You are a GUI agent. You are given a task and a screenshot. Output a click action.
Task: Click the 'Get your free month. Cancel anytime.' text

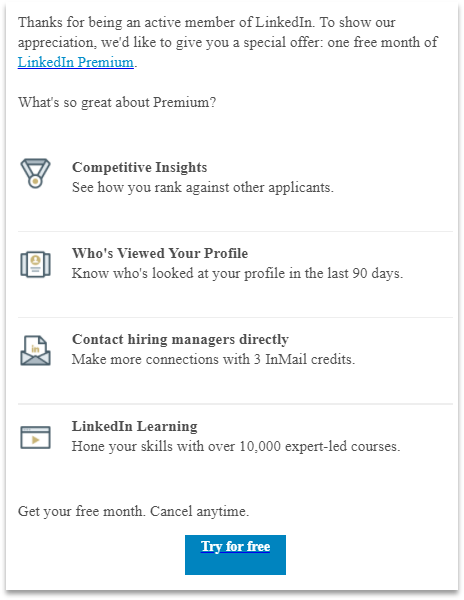[x=134, y=511]
